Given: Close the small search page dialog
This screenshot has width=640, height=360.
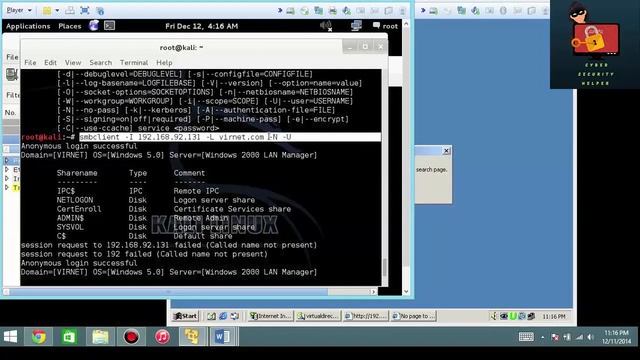Looking at the screenshot, I should 447,151.
